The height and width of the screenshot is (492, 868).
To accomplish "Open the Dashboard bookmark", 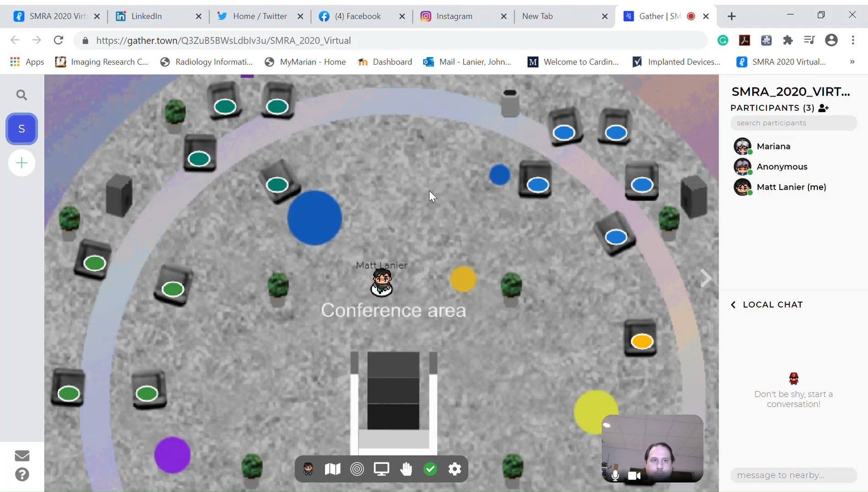I will (385, 62).
